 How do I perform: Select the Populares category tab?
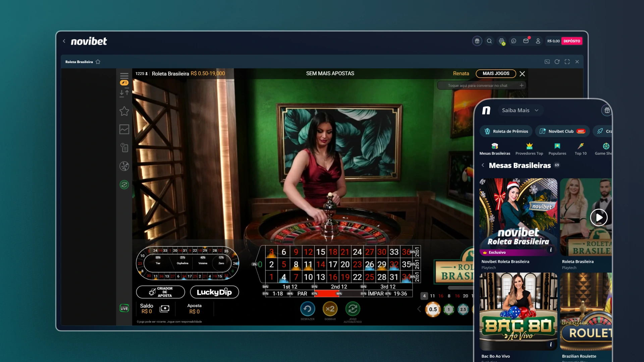(557, 149)
